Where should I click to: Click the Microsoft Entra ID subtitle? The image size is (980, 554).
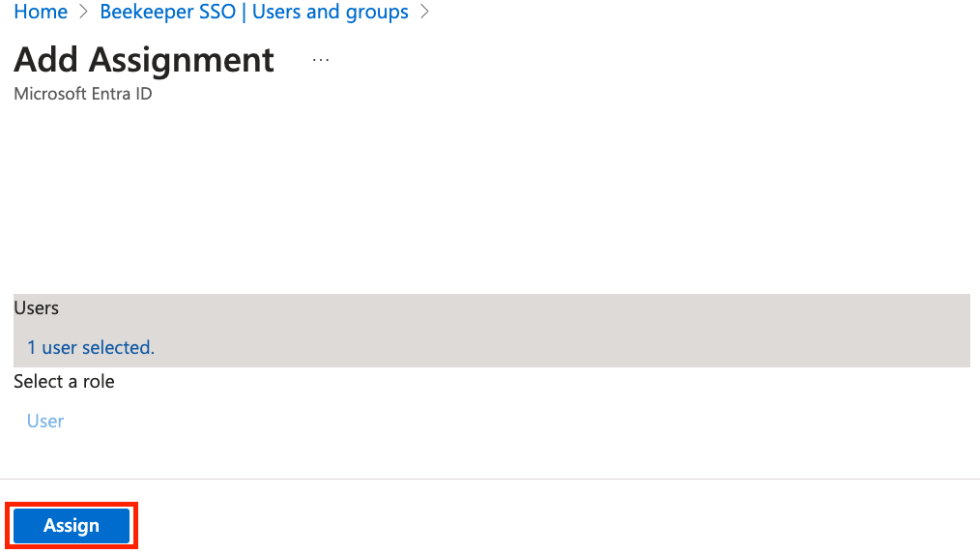[x=82, y=94]
